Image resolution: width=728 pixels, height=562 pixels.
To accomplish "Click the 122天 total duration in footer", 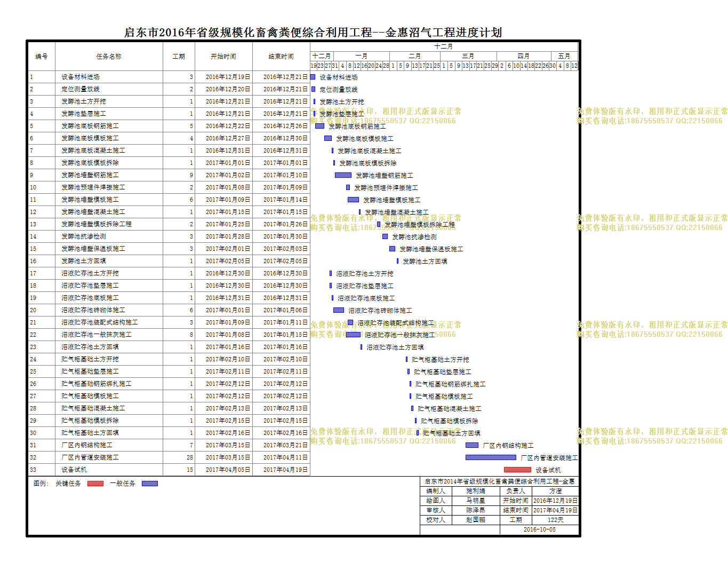I will pyautogui.click(x=555, y=520).
